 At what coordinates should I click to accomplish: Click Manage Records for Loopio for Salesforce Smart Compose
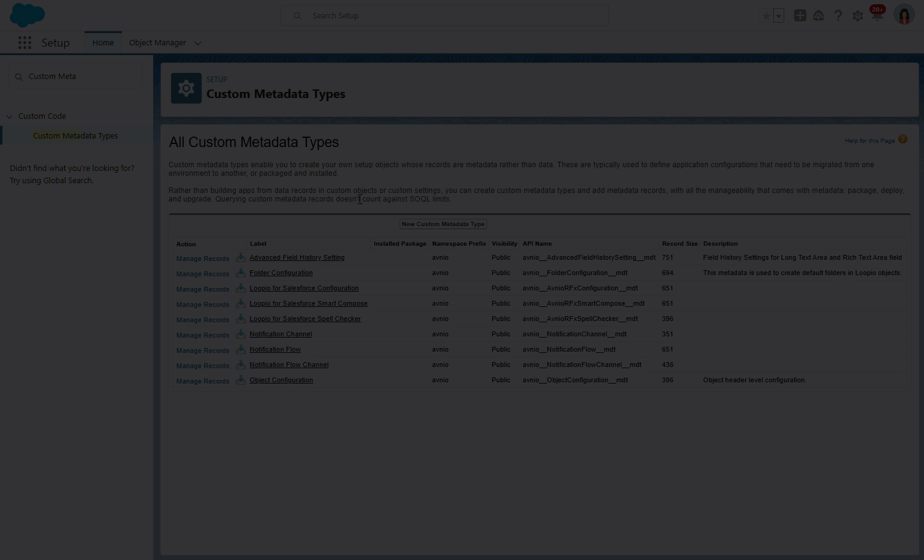[203, 305]
